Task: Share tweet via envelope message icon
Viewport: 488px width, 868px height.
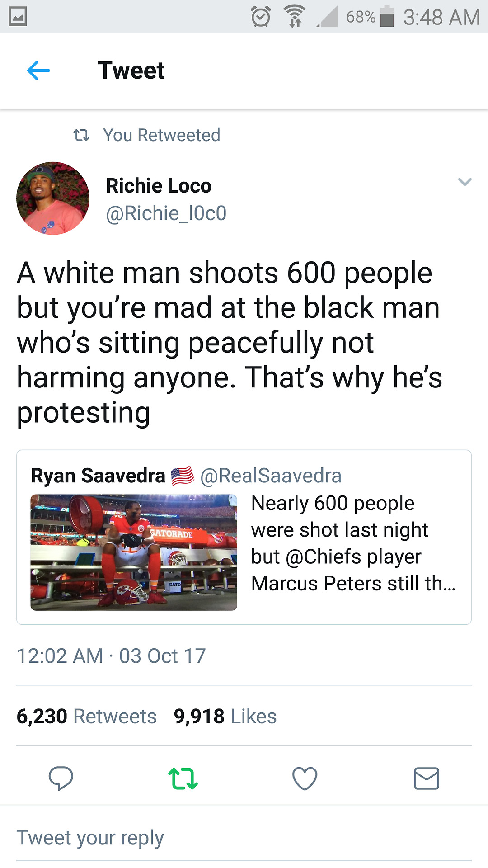Action: [427, 778]
